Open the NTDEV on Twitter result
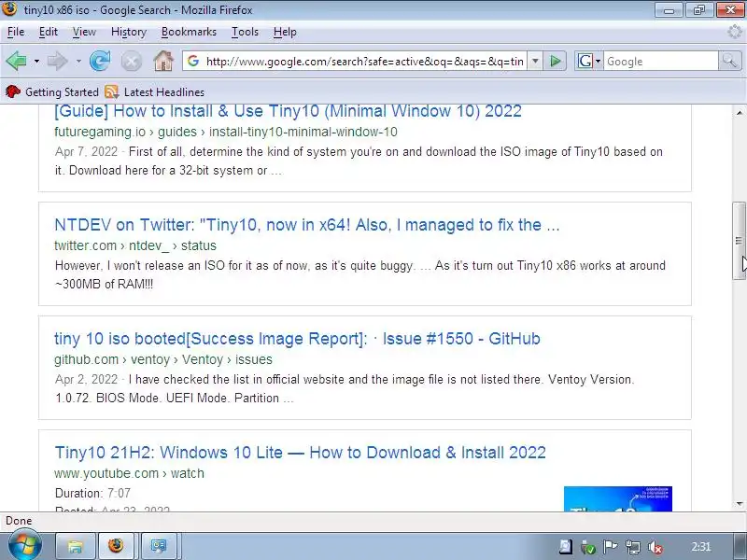747x560 pixels. pos(307,225)
